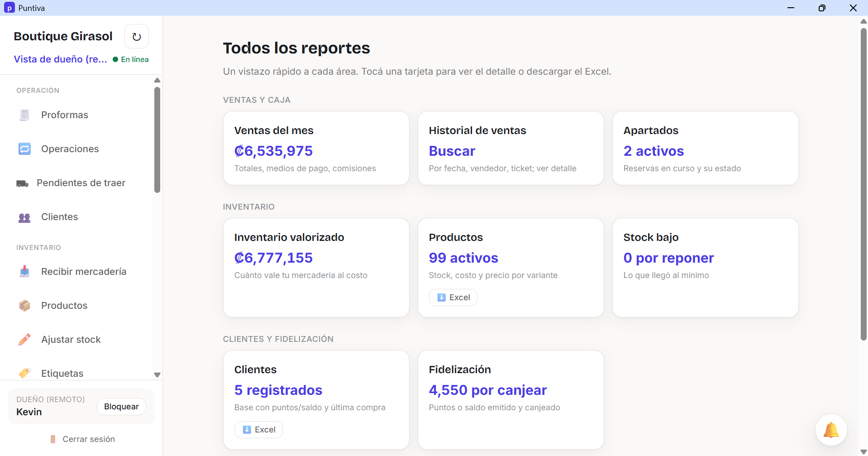The height and width of the screenshot is (456, 868).
Task: Click the 99 activos value
Action: point(463,258)
